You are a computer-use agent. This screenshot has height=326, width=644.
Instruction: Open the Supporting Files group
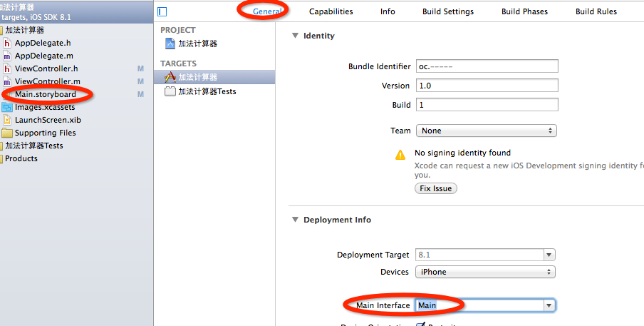click(x=45, y=133)
